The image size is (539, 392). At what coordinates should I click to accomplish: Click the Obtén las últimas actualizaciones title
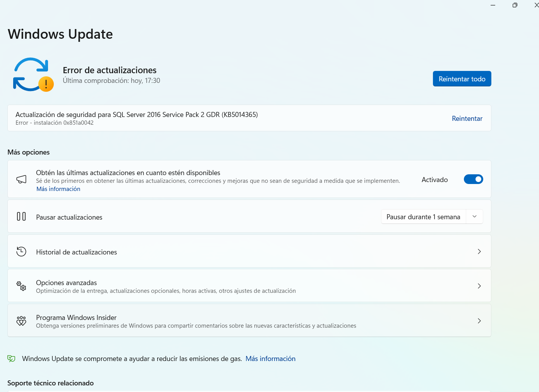coord(128,173)
